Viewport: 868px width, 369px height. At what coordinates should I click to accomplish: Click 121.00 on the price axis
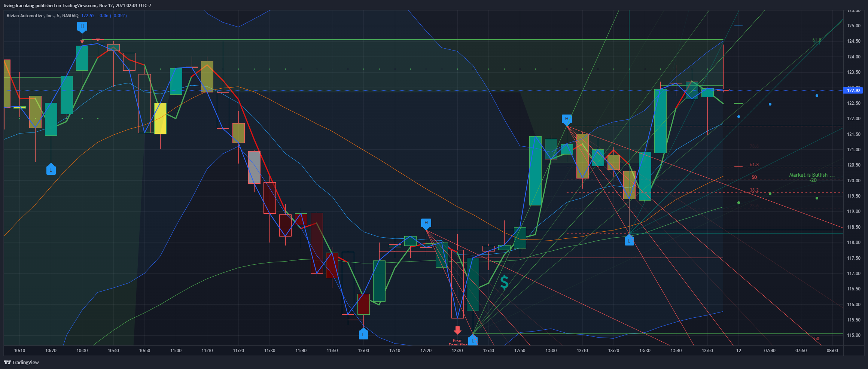click(x=853, y=150)
